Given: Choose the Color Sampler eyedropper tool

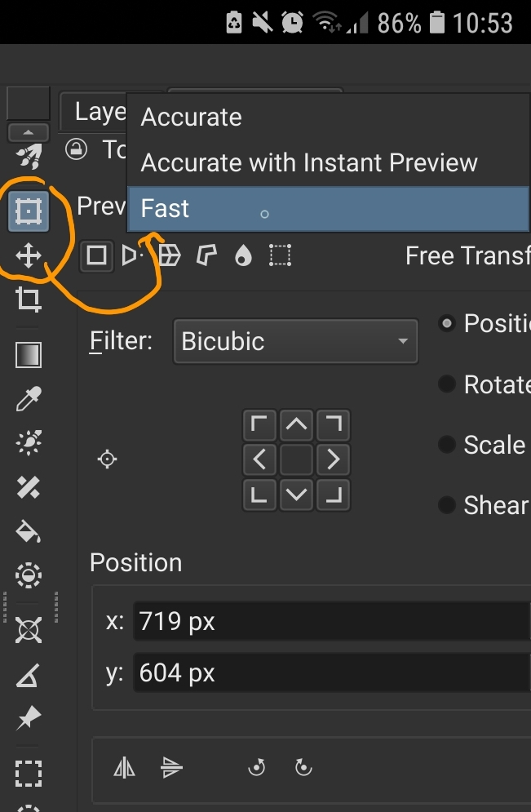Looking at the screenshot, I should tap(28, 399).
